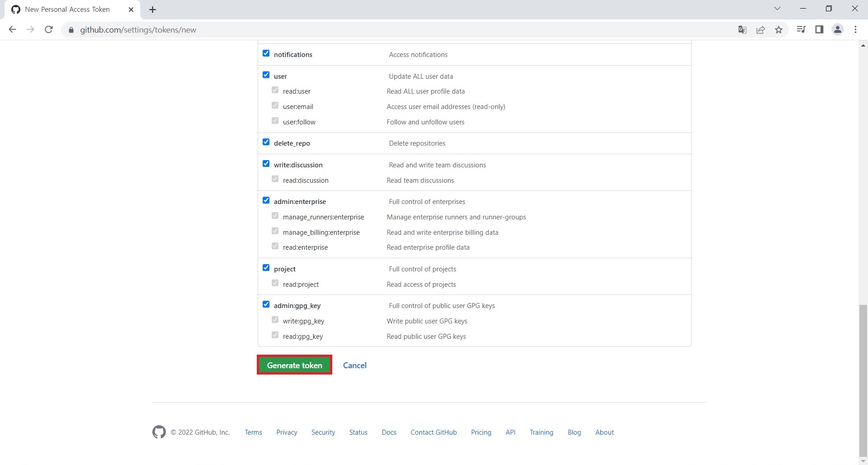This screenshot has width=868, height=465.
Task: Click the 'Read and write team discussions' text
Action: (438, 165)
